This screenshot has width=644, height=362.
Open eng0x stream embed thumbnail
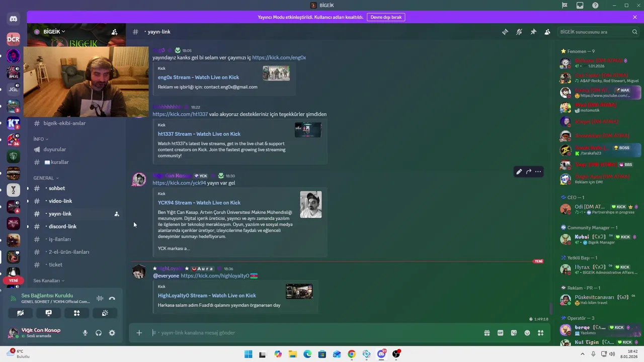tap(276, 73)
